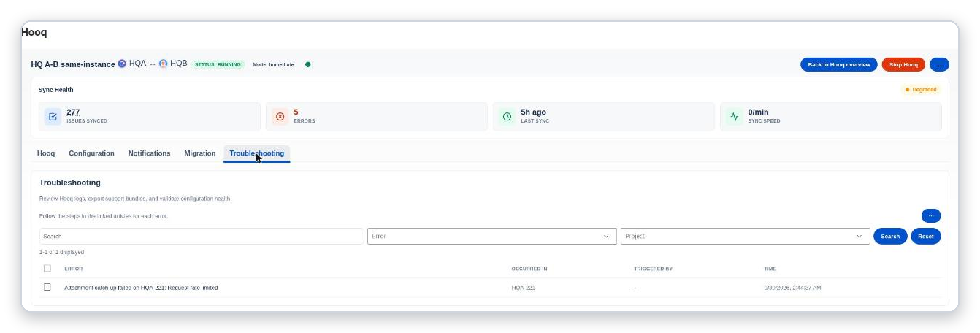Viewport: 980px width, 333px height.
Task: Click the Mode: Immediate label
Action: coord(273,64)
